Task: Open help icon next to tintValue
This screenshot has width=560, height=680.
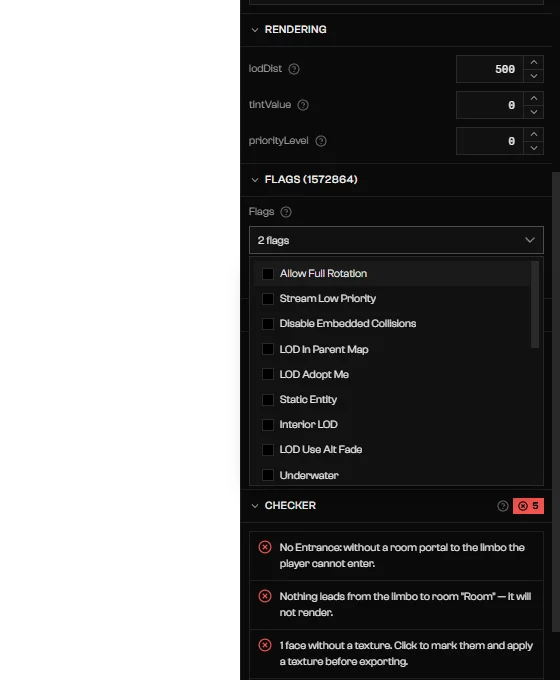Action: pyautogui.click(x=303, y=105)
